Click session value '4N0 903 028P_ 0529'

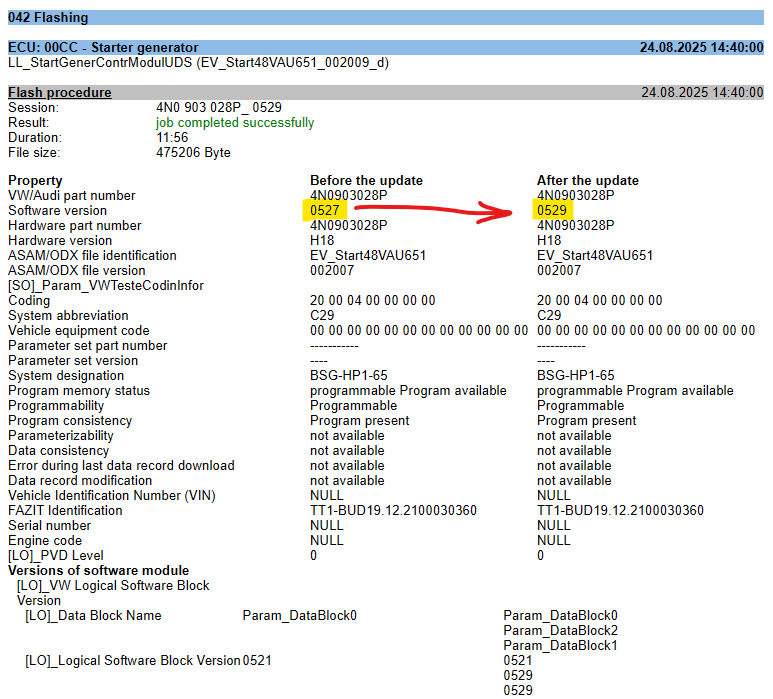[x=218, y=107]
